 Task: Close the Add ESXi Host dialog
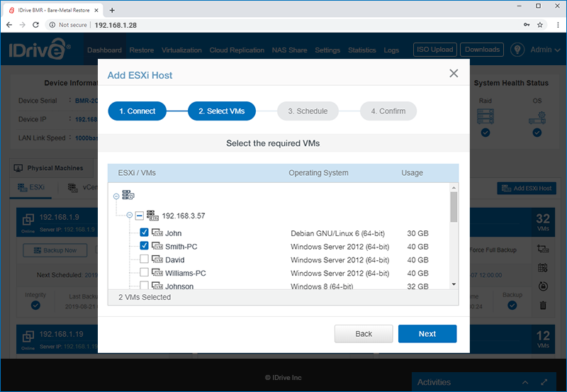(x=454, y=73)
